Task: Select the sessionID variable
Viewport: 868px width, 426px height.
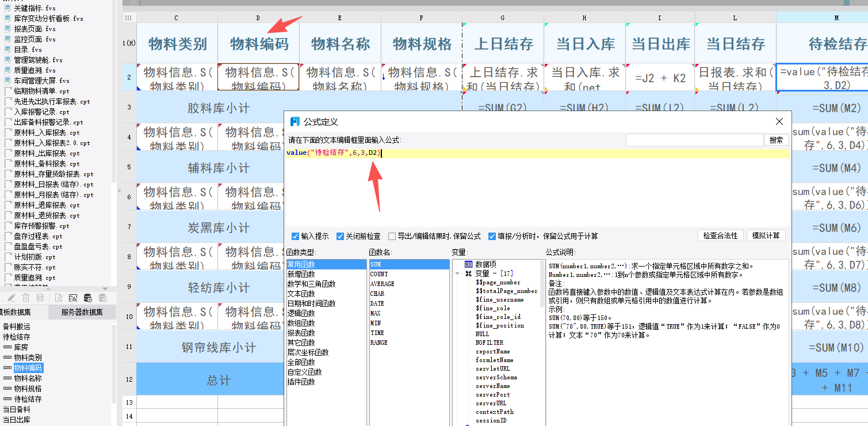Action: tap(491, 420)
